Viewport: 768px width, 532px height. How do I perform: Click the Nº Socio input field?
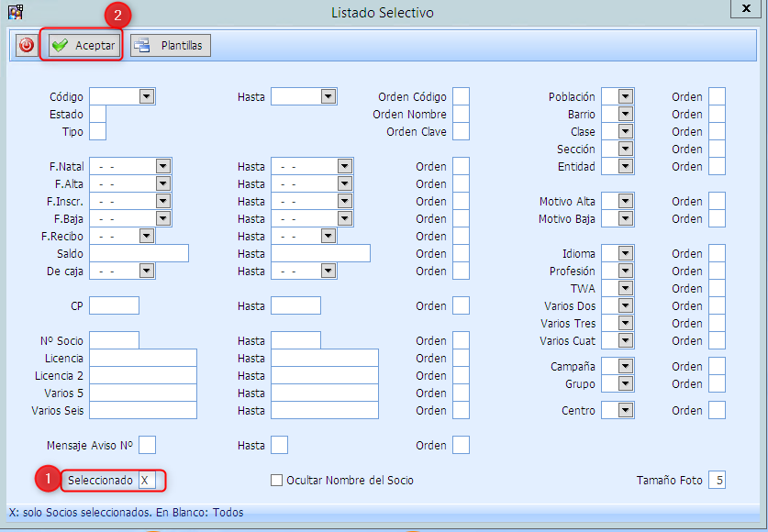(x=114, y=340)
